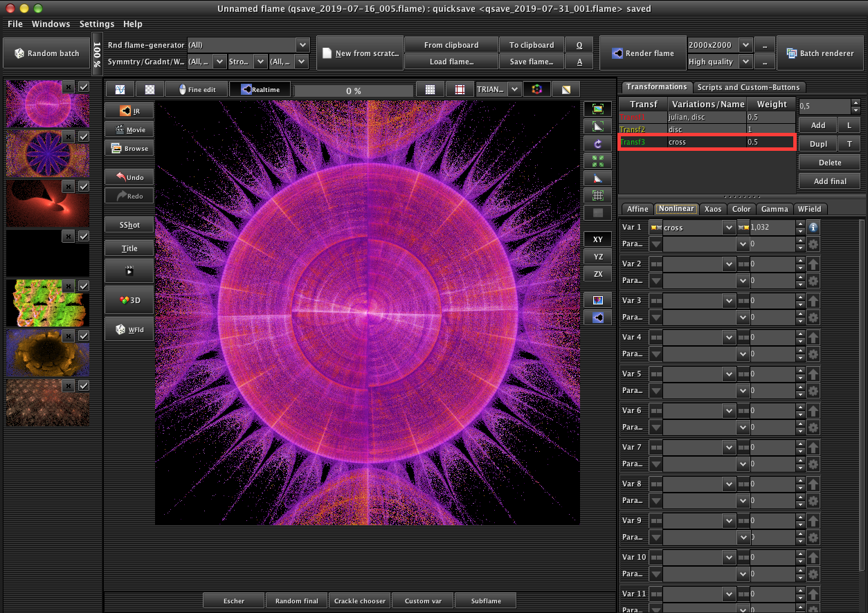The width and height of the screenshot is (868, 613).
Task: Open the Windows menu
Action: [x=51, y=24]
